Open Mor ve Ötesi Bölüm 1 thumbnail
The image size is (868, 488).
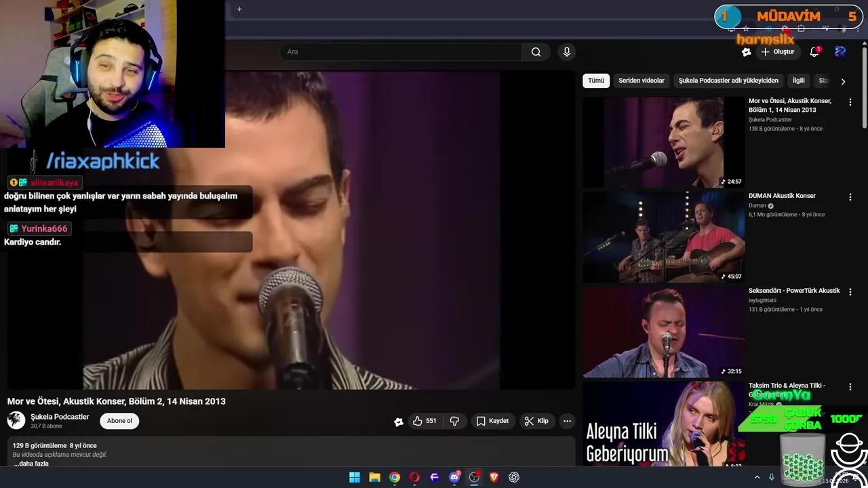(x=664, y=142)
